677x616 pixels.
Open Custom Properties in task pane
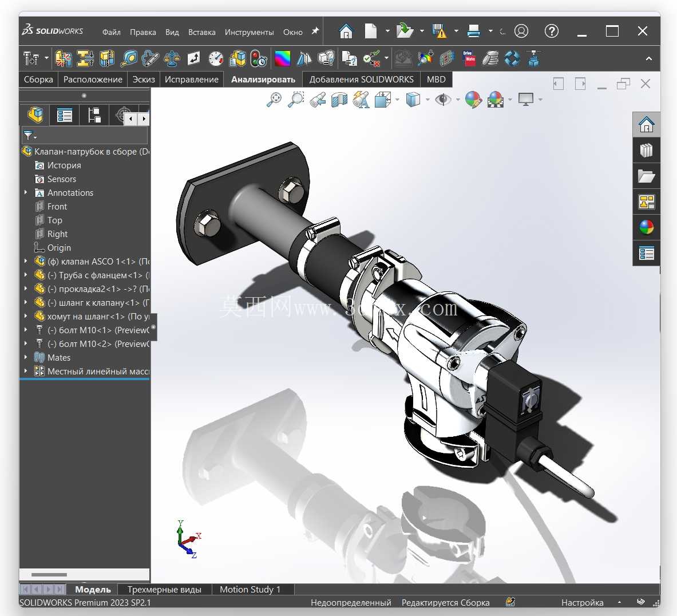pyautogui.click(x=646, y=253)
